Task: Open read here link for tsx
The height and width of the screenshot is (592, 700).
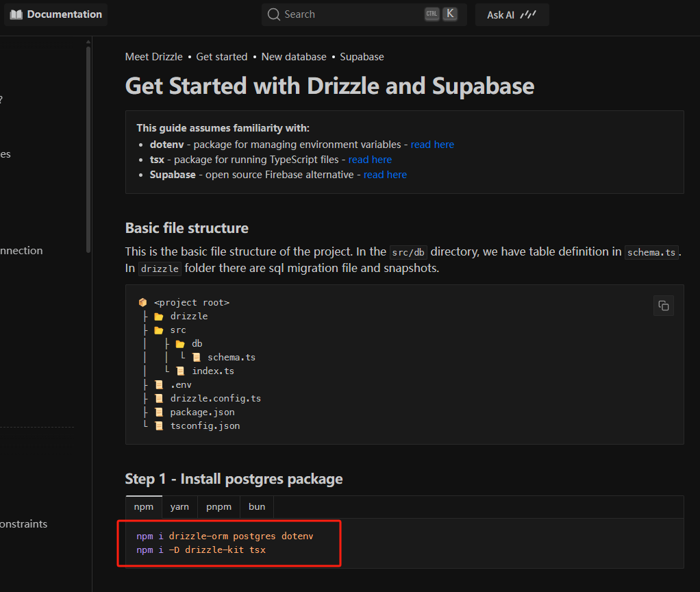Action: (x=370, y=160)
